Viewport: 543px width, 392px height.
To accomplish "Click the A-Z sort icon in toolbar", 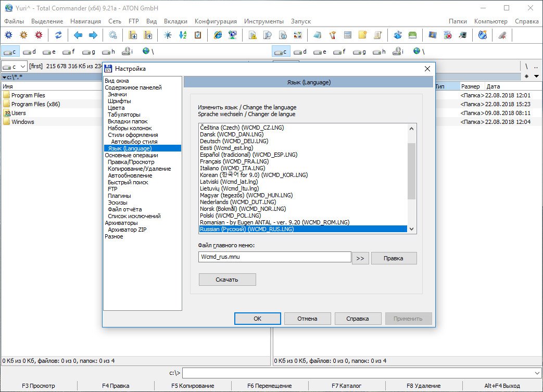I will click(x=182, y=35).
